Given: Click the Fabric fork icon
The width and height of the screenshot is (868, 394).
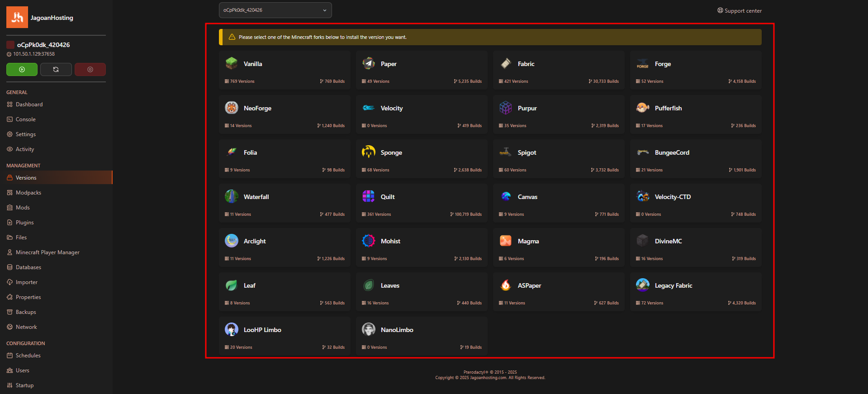Looking at the screenshot, I should pyautogui.click(x=506, y=63).
